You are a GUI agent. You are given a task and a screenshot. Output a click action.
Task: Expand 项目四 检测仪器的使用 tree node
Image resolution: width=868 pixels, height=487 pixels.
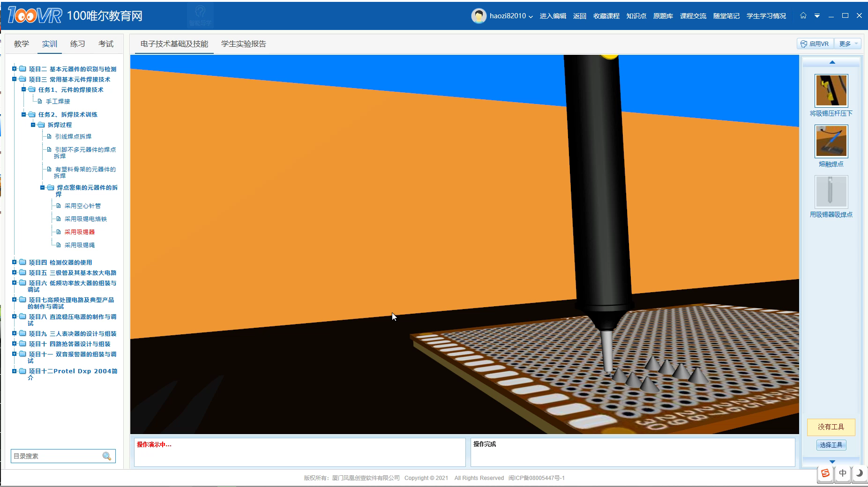[15, 262]
